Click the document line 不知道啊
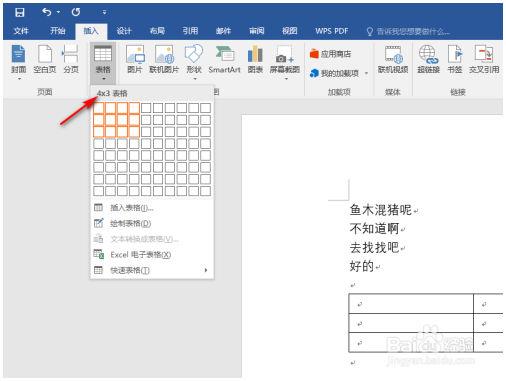 point(374,229)
